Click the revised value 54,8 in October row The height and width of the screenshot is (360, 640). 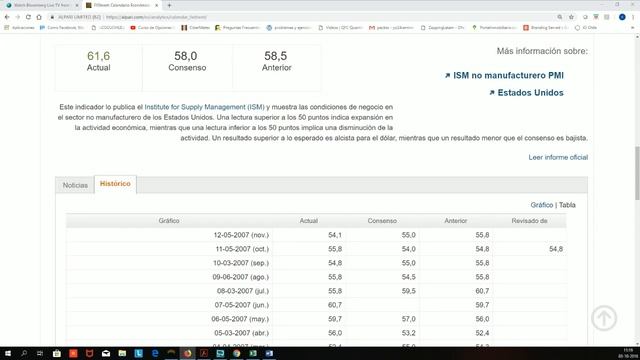pyautogui.click(x=556, y=249)
